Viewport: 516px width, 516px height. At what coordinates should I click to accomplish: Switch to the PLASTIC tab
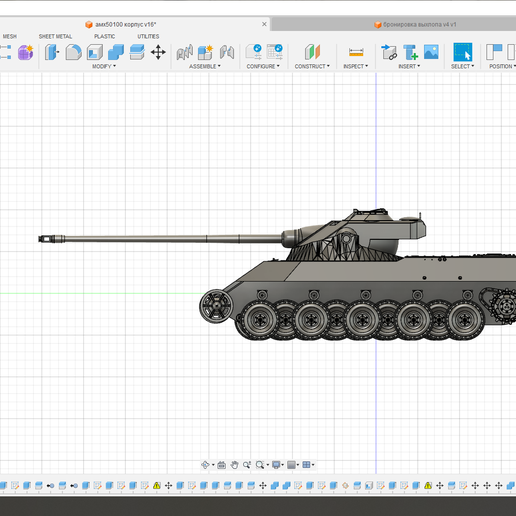104,36
